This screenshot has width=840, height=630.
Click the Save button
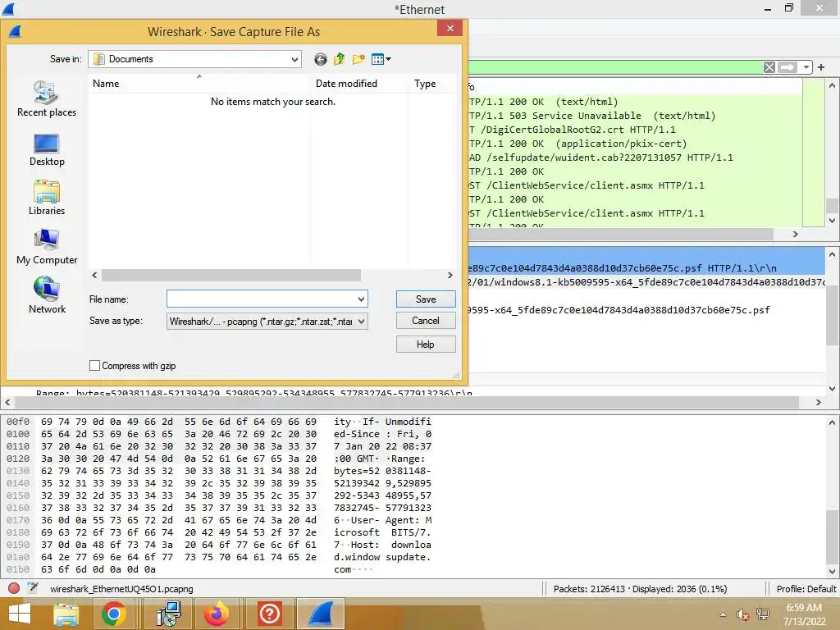[x=426, y=299]
